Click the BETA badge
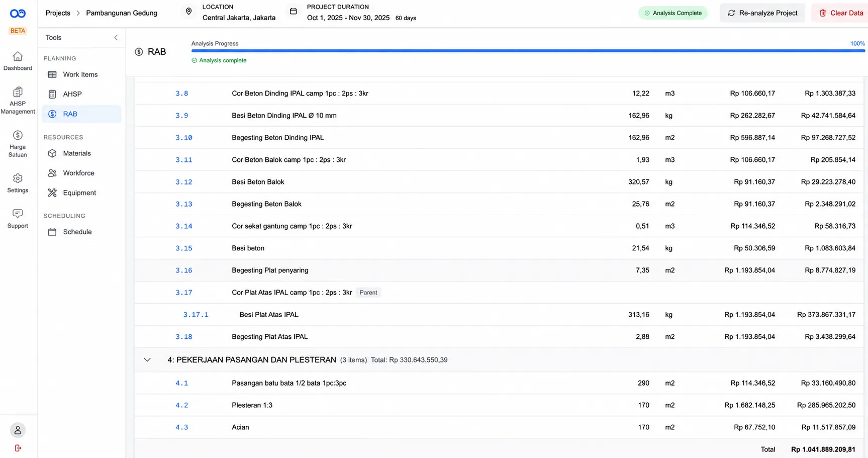The width and height of the screenshot is (868, 458). [18, 31]
